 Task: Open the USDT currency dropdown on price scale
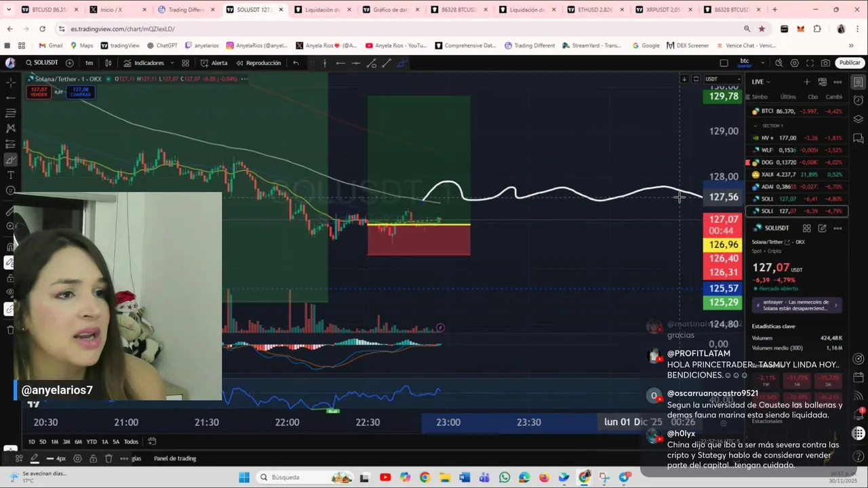point(723,79)
